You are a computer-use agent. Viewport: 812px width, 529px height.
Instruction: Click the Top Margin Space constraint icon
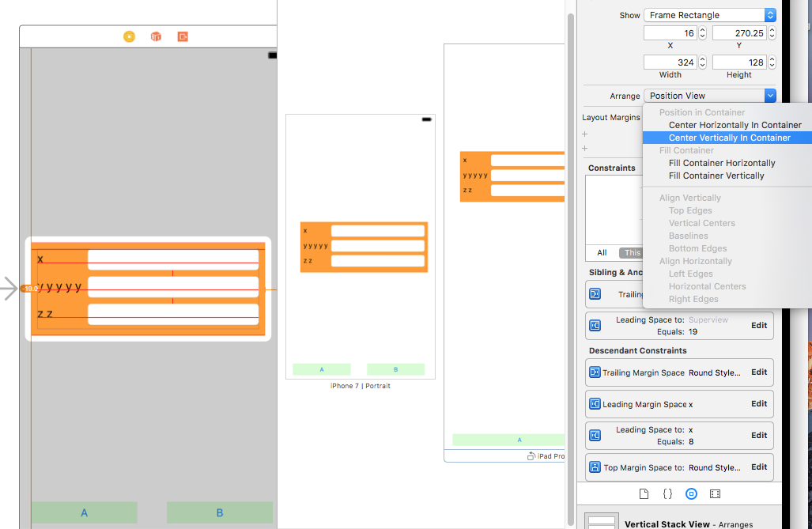(x=595, y=467)
